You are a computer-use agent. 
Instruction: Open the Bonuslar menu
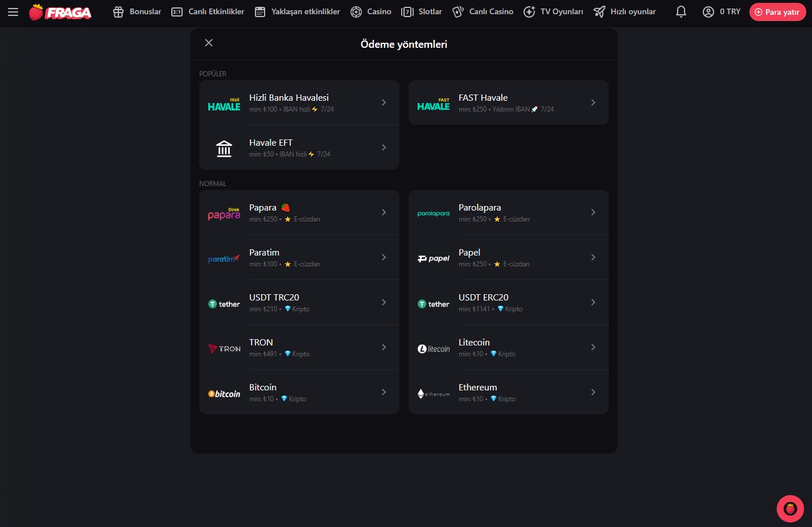(x=137, y=12)
